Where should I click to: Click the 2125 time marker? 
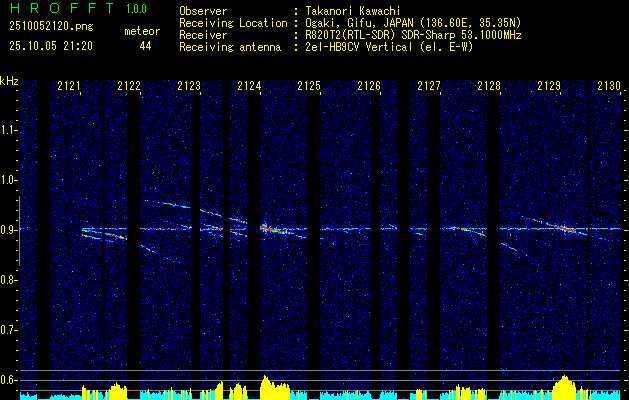pos(308,85)
